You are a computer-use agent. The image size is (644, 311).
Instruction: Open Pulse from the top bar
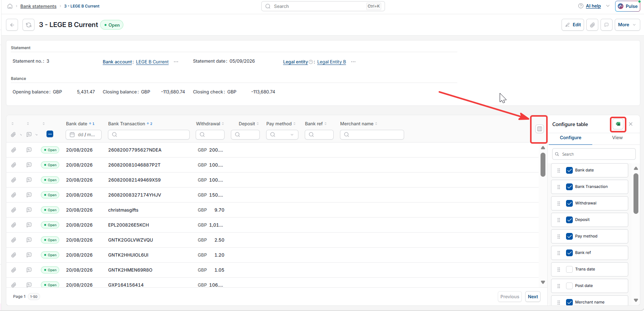[x=628, y=6]
